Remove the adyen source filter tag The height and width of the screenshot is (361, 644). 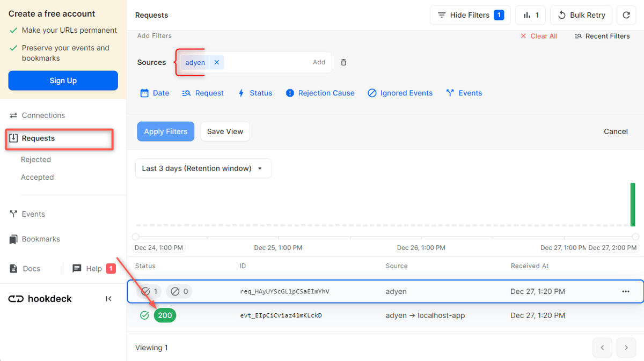click(216, 62)
